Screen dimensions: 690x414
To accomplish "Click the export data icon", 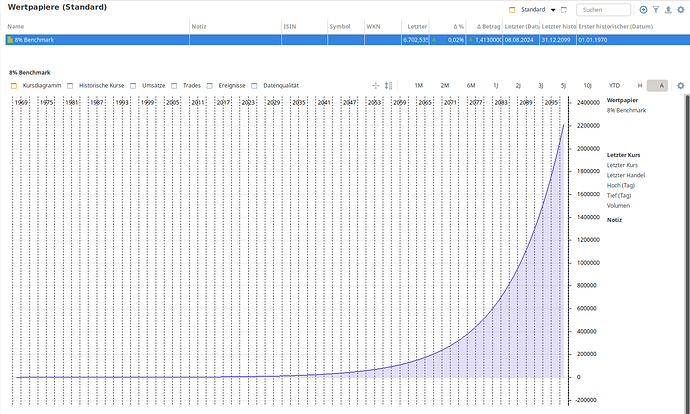I will [668, 9].
